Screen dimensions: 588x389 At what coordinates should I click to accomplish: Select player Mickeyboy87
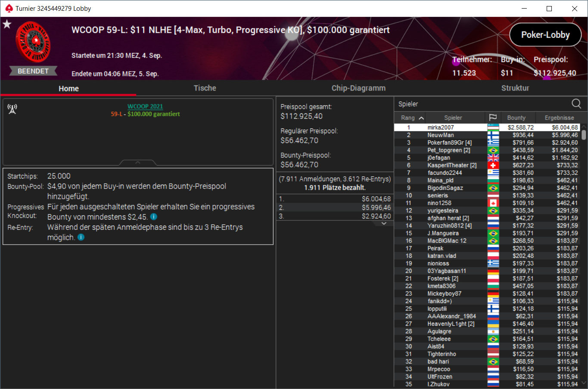[487, 294]
